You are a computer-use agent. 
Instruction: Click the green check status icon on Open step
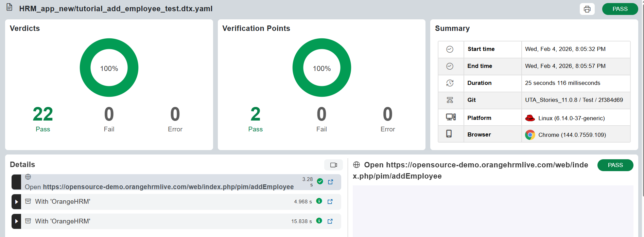point(320,181)
